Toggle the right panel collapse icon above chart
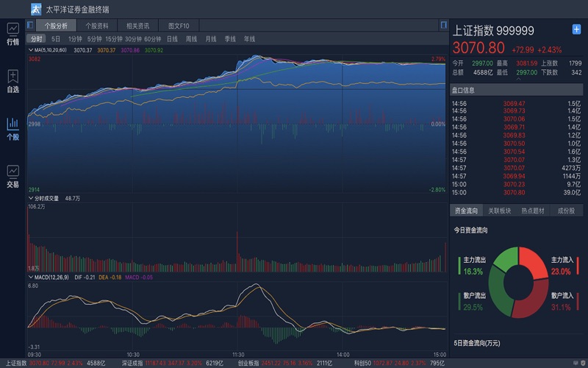The height and width of the screenshot is (368, 588). pyautogui.click(x=443, y=25)
